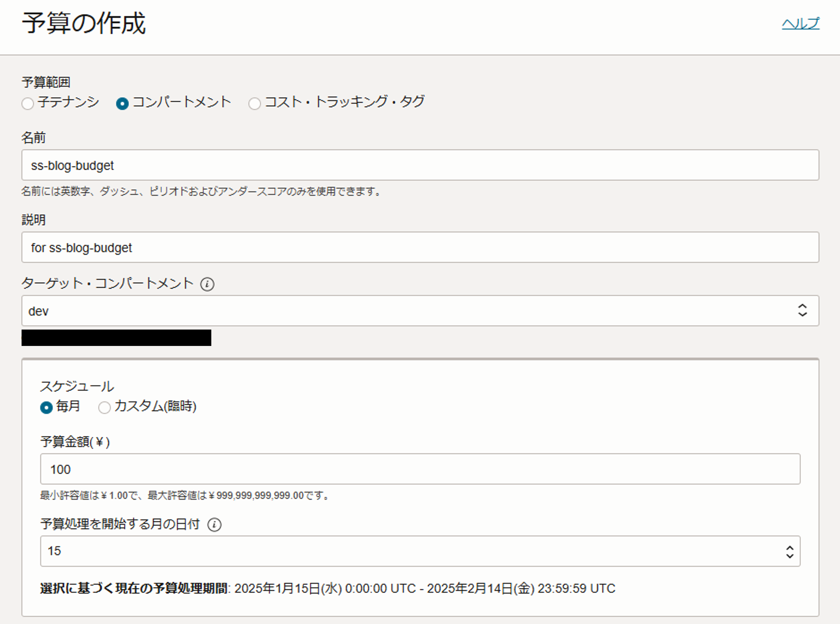The image size is (840, 624).
Task: Choose the カスタム(臨時) schedule radio button
Action: (104, 408)
